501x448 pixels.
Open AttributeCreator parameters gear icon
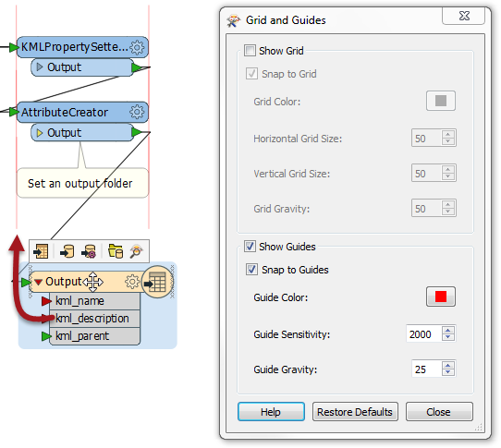pos(137,112)
